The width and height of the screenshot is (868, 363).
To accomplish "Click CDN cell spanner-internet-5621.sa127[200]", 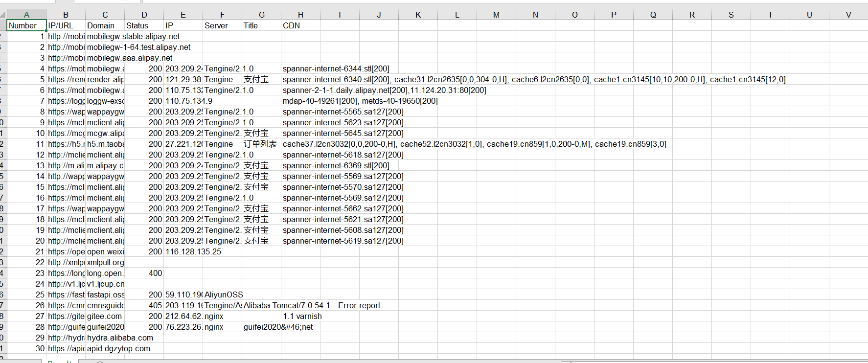I will 343,219.
